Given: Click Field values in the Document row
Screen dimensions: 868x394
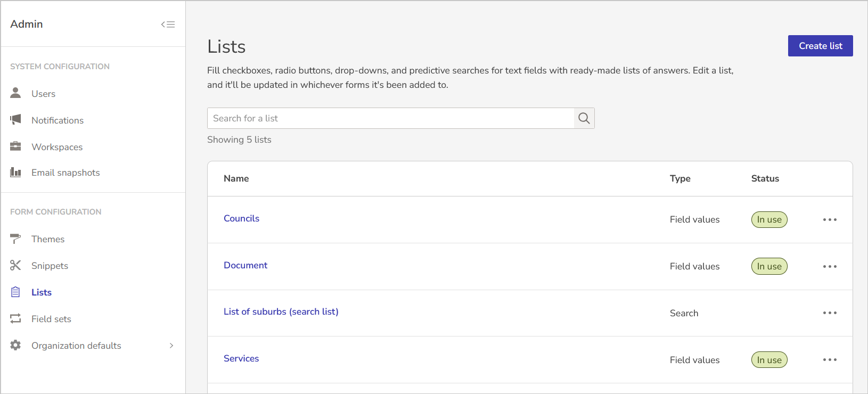Looking at the screenshot, I should (694, 266).
